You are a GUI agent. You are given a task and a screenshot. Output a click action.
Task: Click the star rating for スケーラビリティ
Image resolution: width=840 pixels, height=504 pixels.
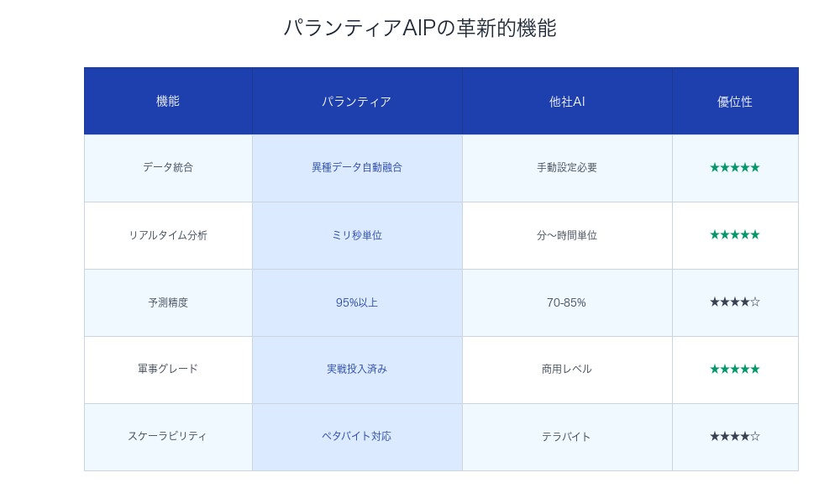(735, 436)
